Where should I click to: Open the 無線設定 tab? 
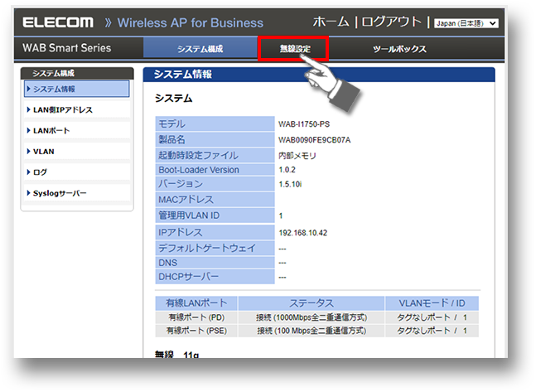295,49
